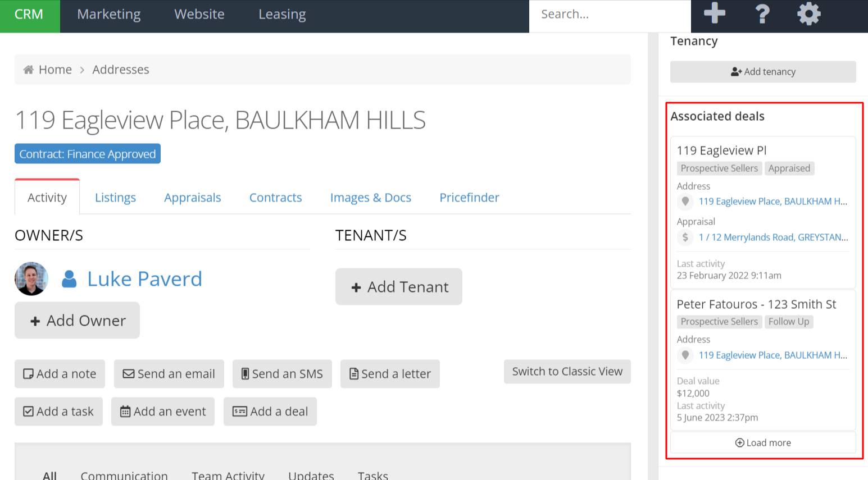
Task: Open Luke Paverd owner link
Action: tap(144, 279)
